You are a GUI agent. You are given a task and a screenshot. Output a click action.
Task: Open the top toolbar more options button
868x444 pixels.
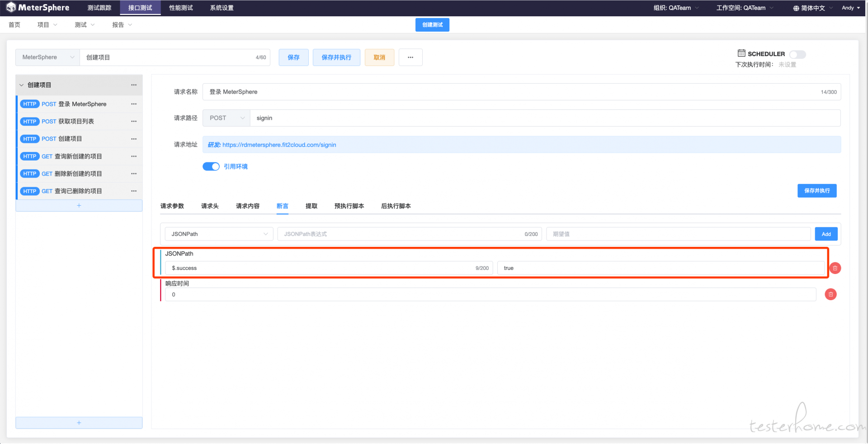tap(410, 57)
